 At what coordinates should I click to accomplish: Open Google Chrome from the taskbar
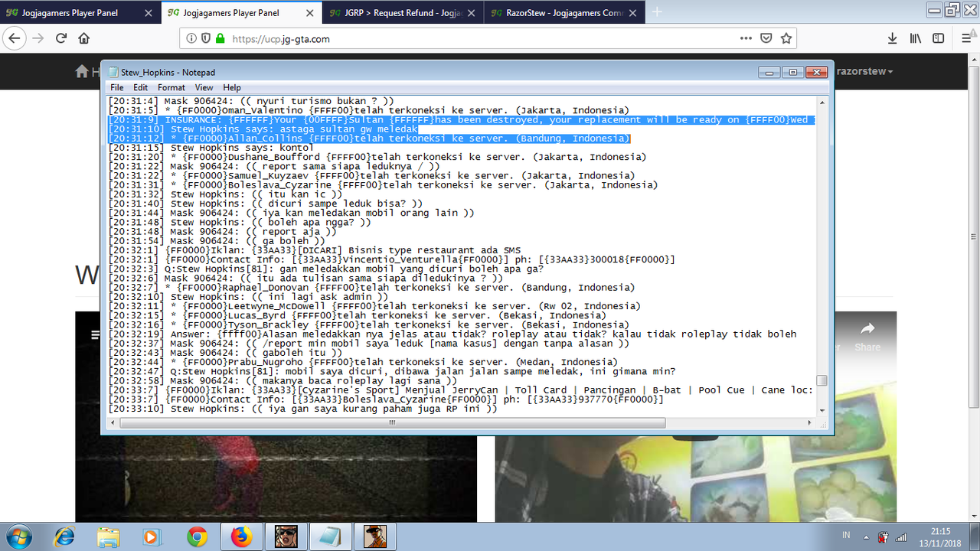(x=197, y=536)
